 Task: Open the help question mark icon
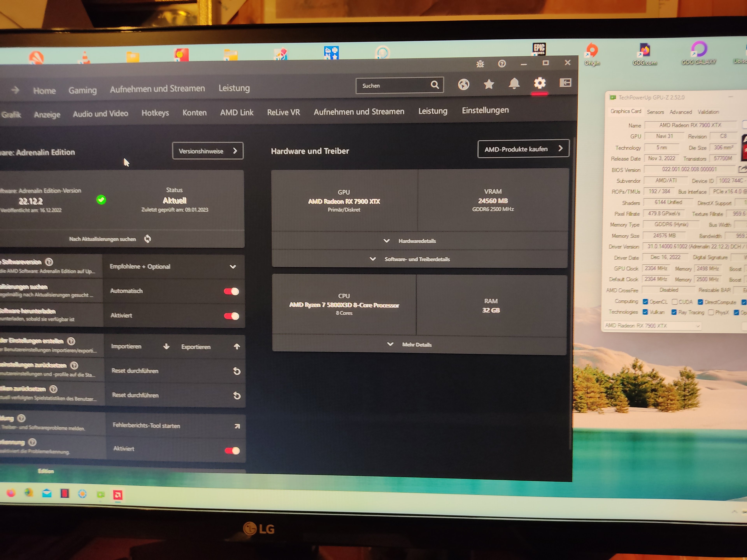(x=502, y=63)
